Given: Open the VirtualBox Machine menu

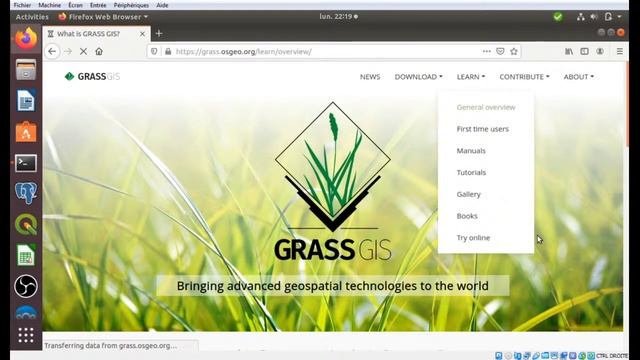Looking at the screenshot, I should 49,5.
